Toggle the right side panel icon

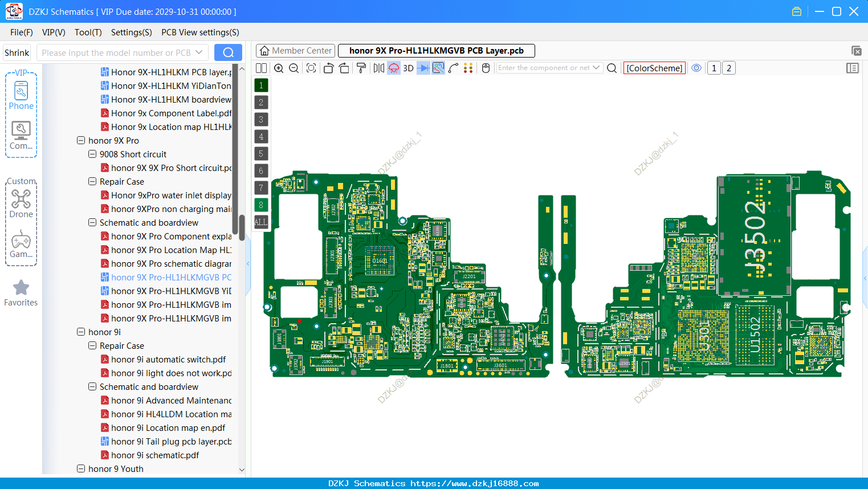[853, 68]
